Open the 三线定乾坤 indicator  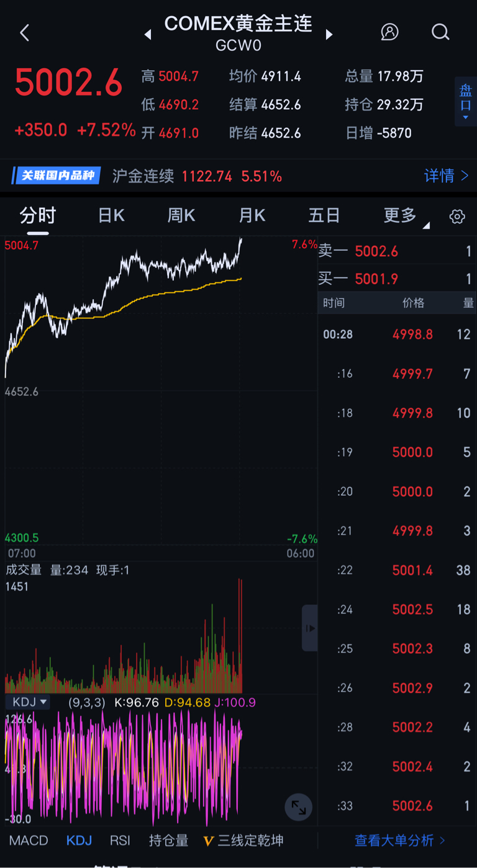pos(243,841)
